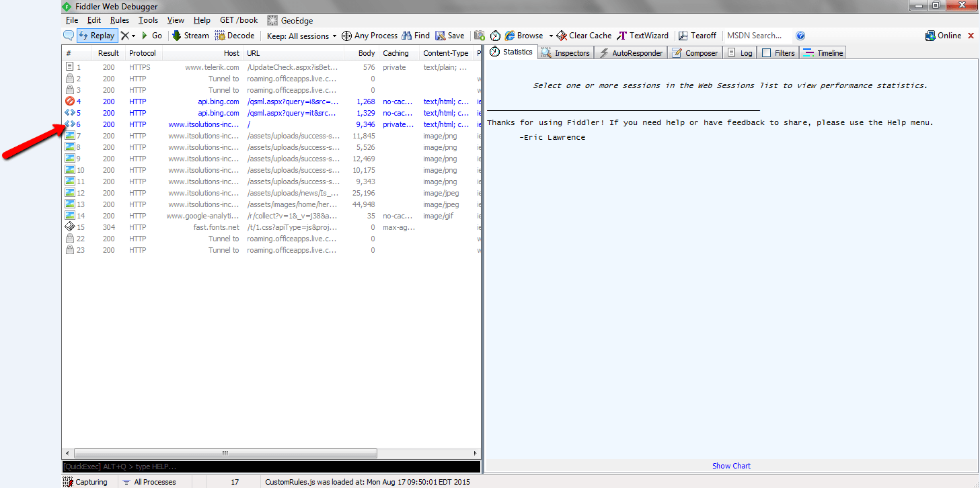The height and width of the screenshot is (488, 980).
Task: Select session 5 api.bing.com row
Action: pos(271,113)
